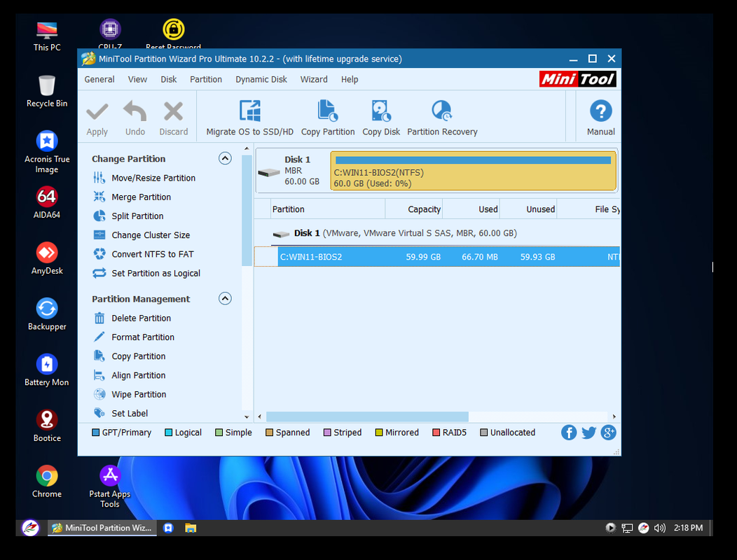The height and width of the screenshot is (560, 737).
Task: Select the Reset Password desktop icon
Action: pos(173,34)
